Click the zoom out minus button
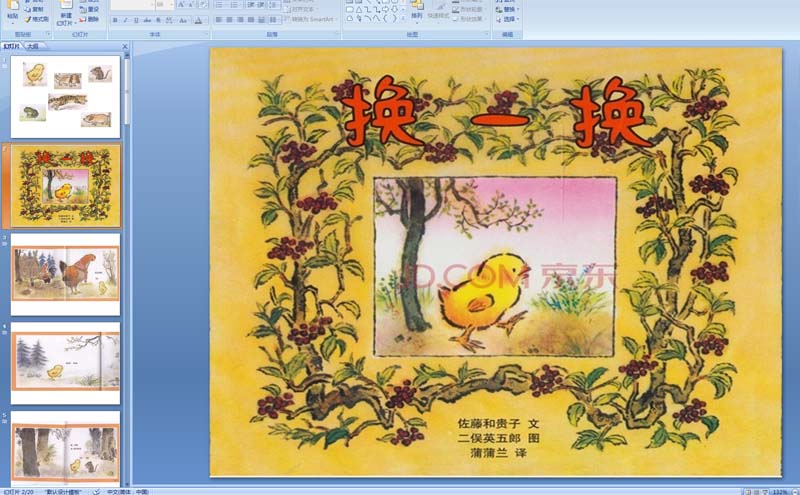800x495 pixels. pos(795,492)
